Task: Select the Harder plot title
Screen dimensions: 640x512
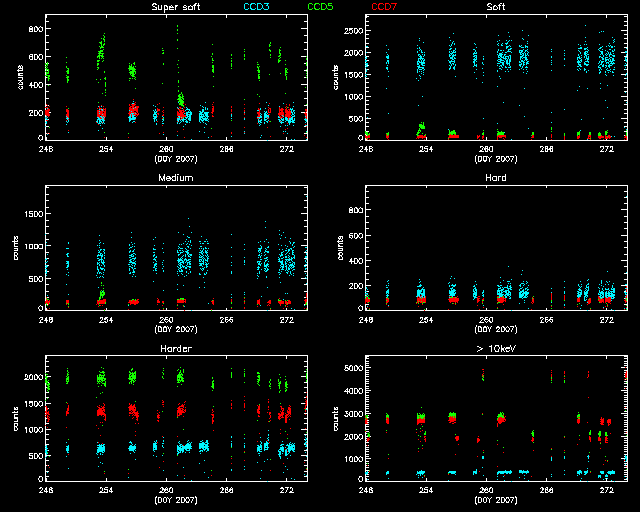Action: click(x=175, y=349)
